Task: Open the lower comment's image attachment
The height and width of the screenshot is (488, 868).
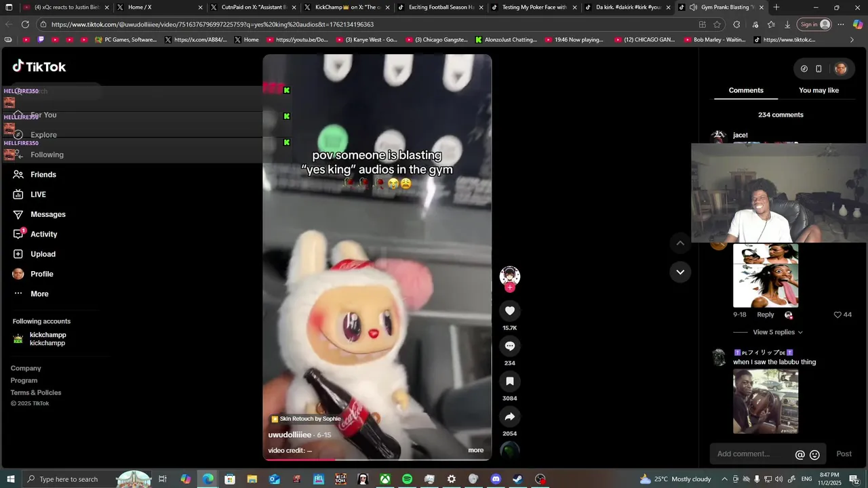Action: 766,401
